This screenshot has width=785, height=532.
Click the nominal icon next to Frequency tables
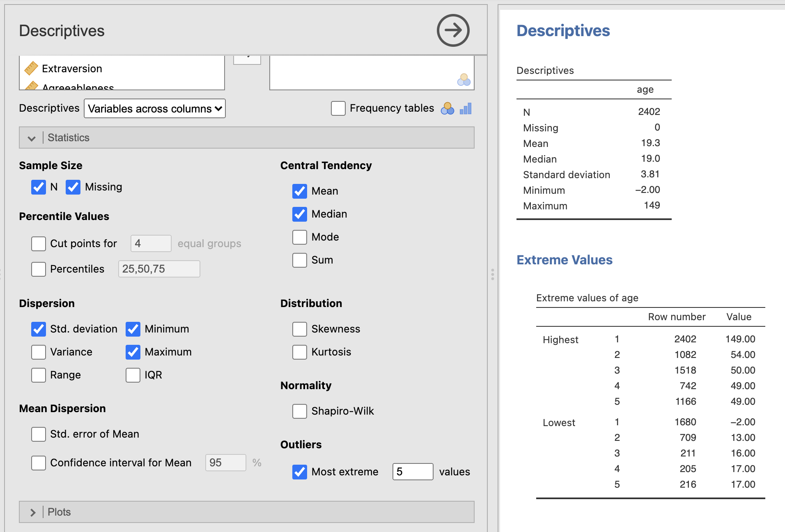tap(447, 109)
